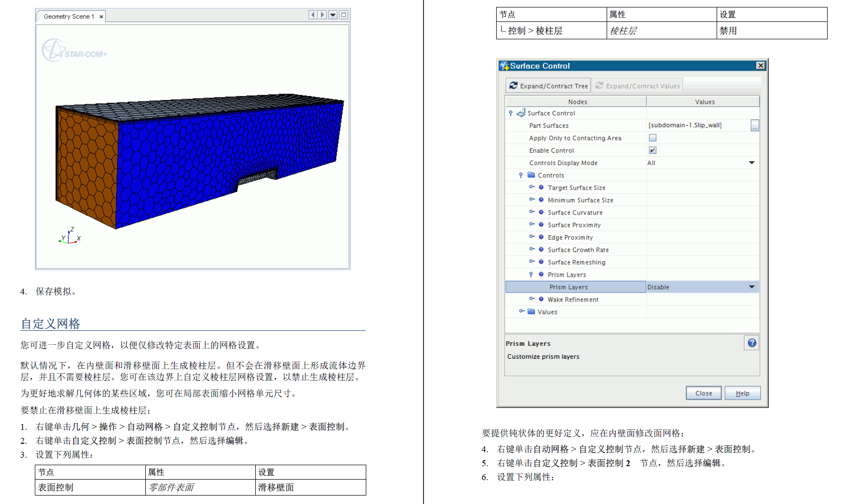The width and height of the screenshot is (849, 504).
Task: Click the orange mesh end face
Action: coord(87,167)
